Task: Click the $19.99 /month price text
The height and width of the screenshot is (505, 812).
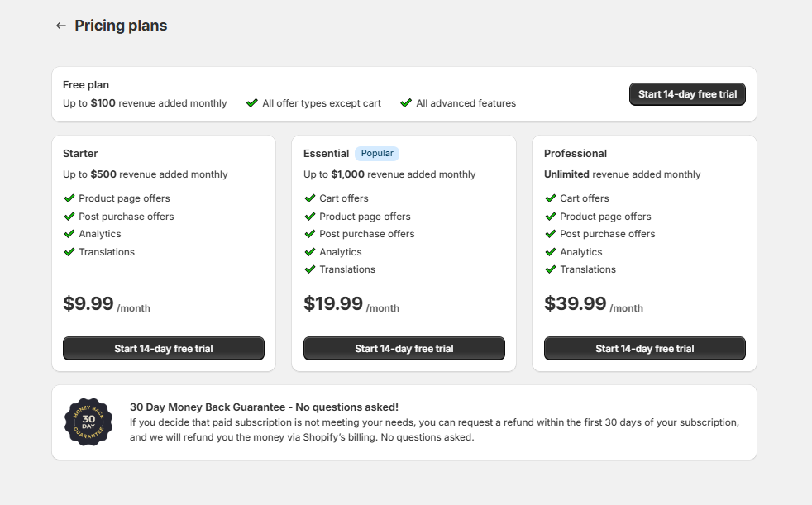Action: point(351,304)
